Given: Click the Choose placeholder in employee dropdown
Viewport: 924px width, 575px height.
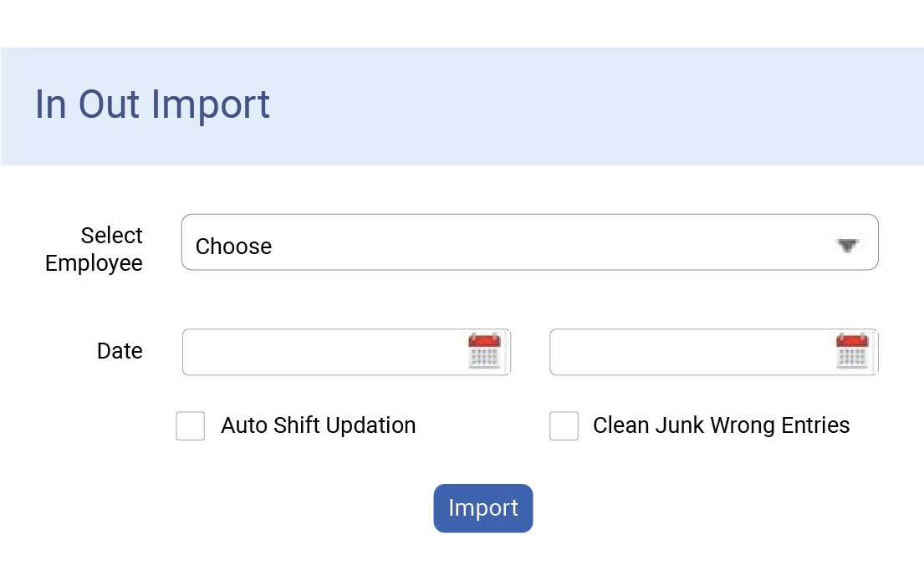Looking at the screenshot, I should click(233, 247).
